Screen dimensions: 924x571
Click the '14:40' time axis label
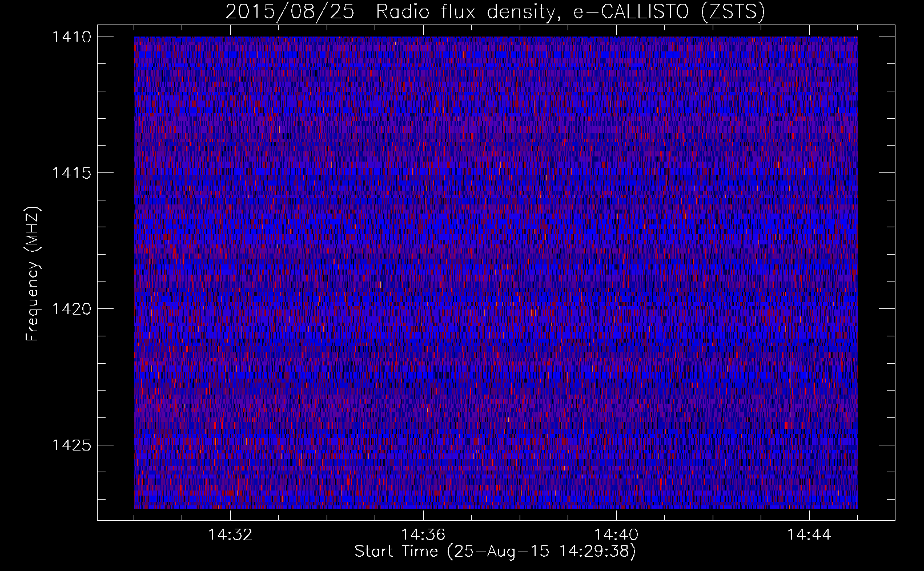616,535
